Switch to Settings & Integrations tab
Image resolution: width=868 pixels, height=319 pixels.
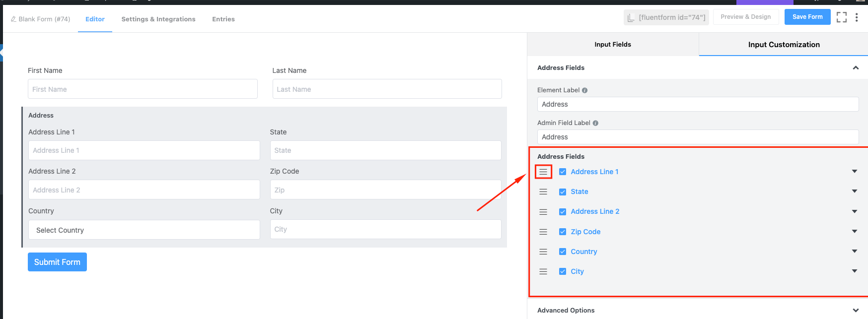point(158,19)
